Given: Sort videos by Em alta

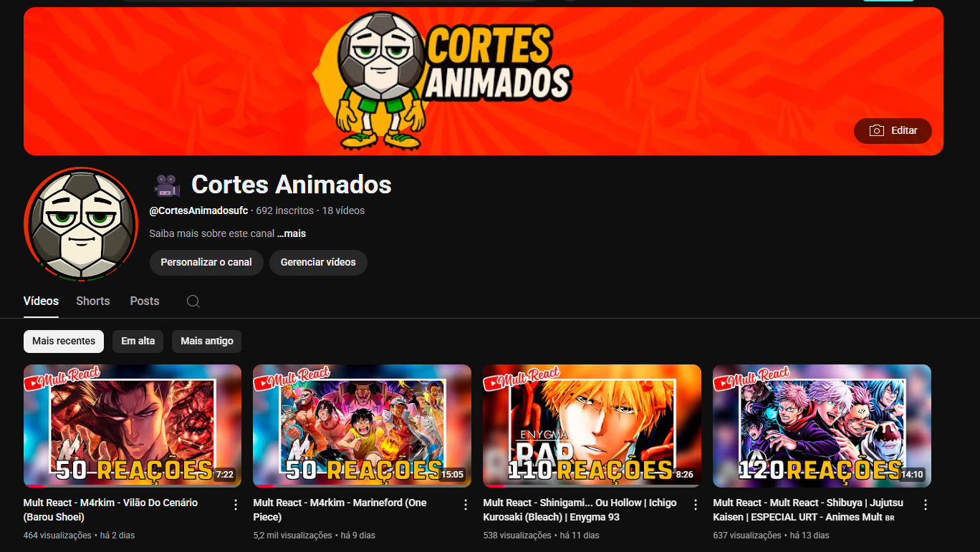Looking at the screenshot, I should click(x=138, y=342).
